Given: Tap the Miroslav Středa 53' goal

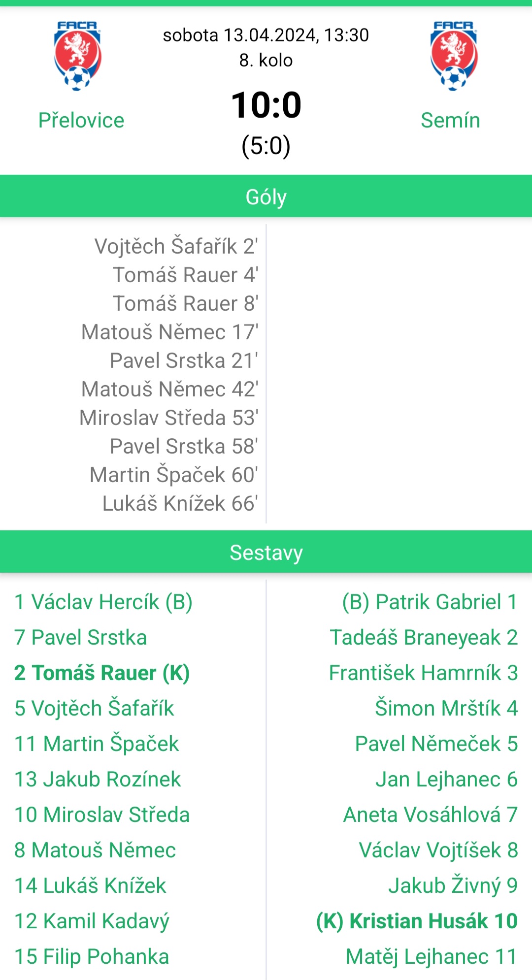Looking at the screenshot, I should pos(169,418).
